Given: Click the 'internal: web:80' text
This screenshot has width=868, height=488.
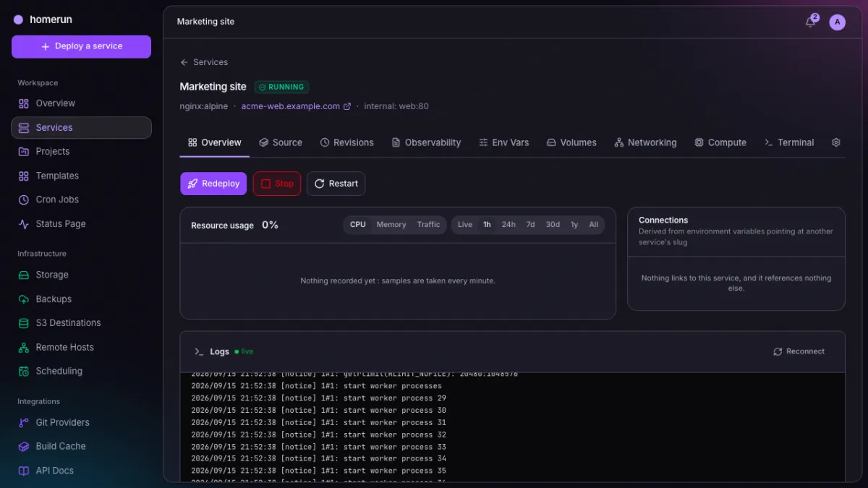Looking at the screenshot, I should 396,106.
